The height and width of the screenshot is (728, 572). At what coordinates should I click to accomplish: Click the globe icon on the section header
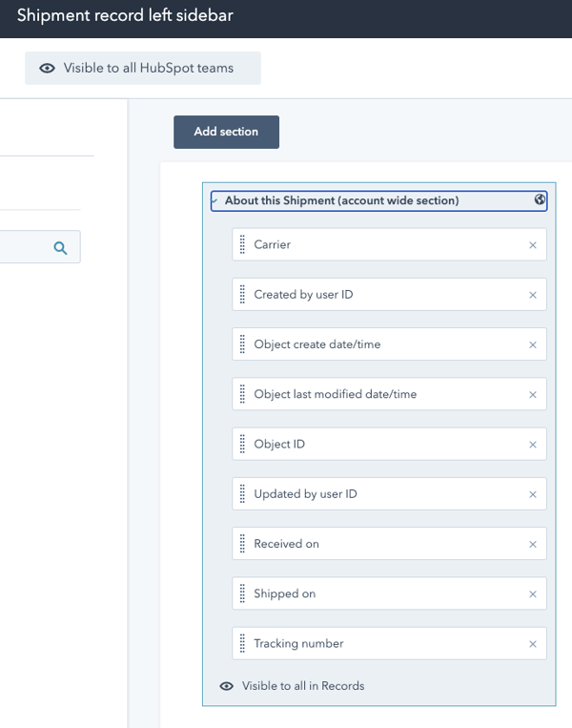[x=540, y=199]
